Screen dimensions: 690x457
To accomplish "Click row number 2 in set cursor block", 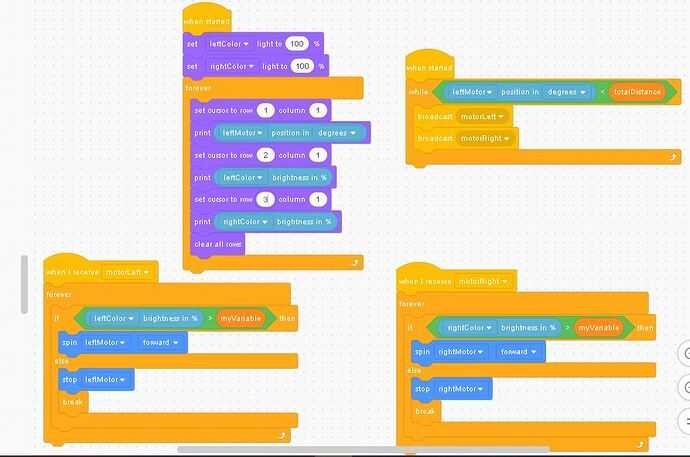I will coord(265,155).
